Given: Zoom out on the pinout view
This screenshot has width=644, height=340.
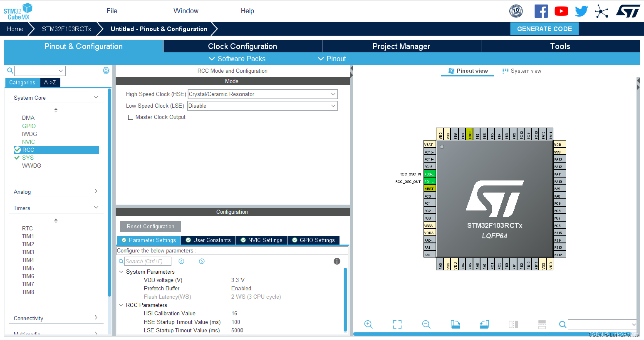Looking at the screenshot, I should [426, 324].
